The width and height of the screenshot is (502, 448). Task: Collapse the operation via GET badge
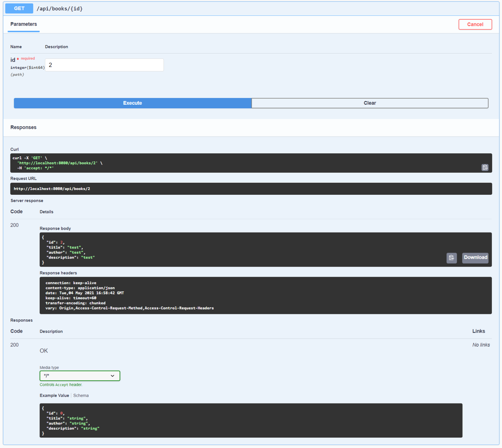tap(19, 9)
